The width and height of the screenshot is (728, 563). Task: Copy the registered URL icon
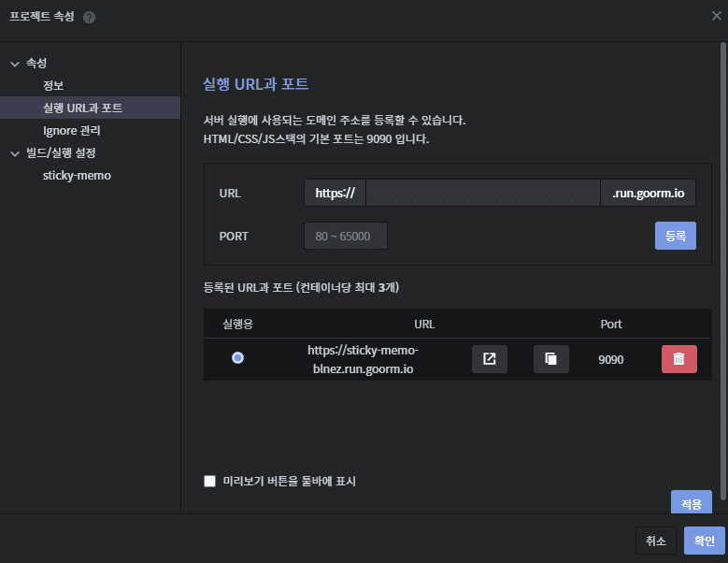click(550, 359)
